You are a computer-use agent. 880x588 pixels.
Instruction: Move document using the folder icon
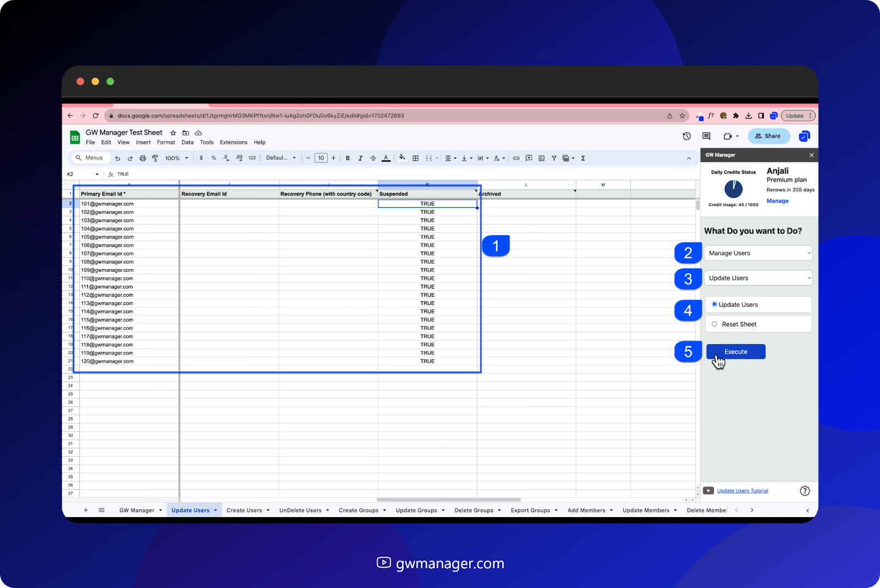pyautogui.click(x=186, y=133)
